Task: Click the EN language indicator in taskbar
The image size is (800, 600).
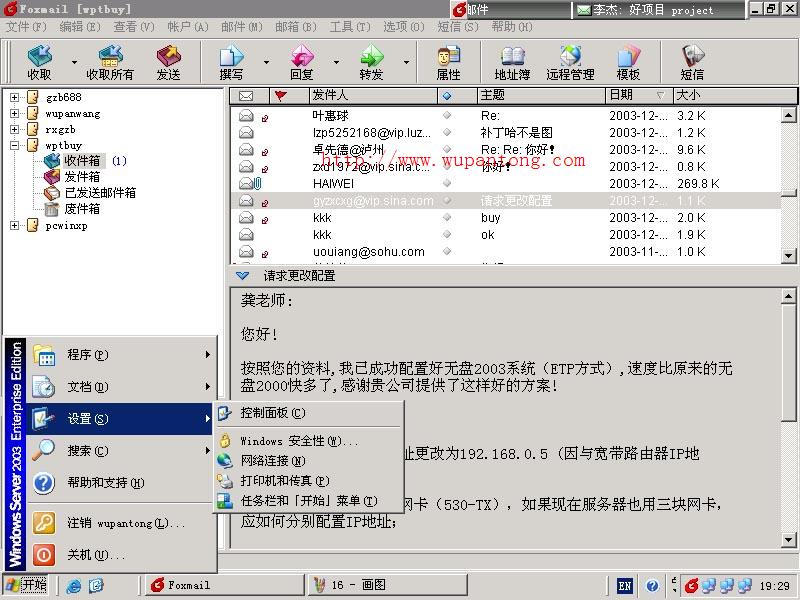Action: click(622, 586)
